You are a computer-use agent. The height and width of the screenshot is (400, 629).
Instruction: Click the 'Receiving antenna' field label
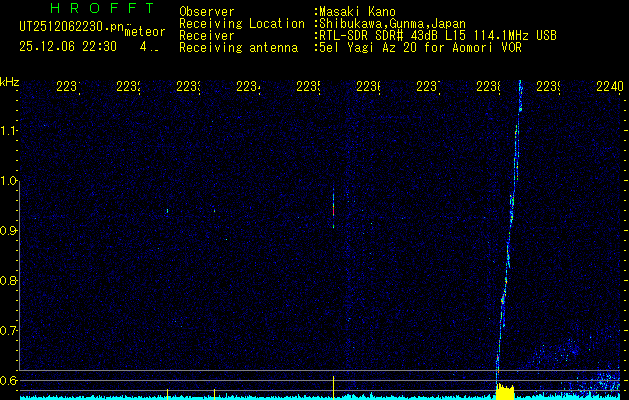(x=238, y=48)
